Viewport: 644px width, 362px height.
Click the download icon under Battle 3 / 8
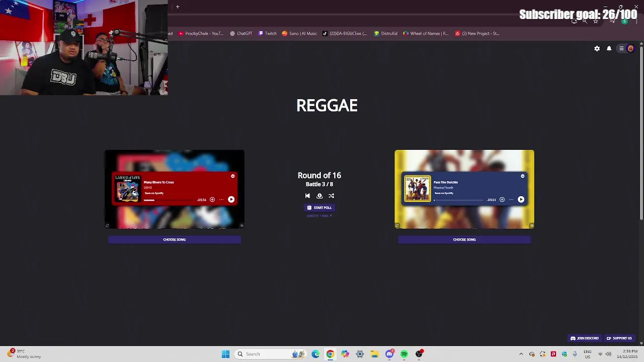319,196
